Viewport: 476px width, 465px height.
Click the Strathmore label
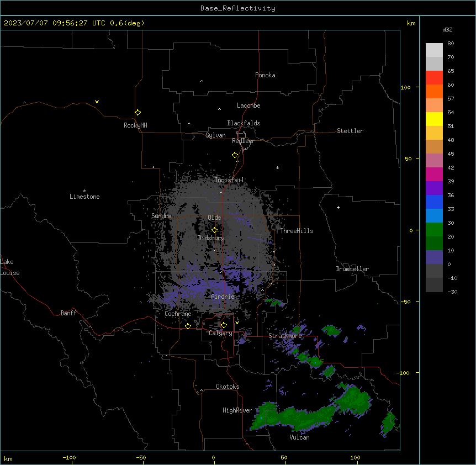pos(285,336)
